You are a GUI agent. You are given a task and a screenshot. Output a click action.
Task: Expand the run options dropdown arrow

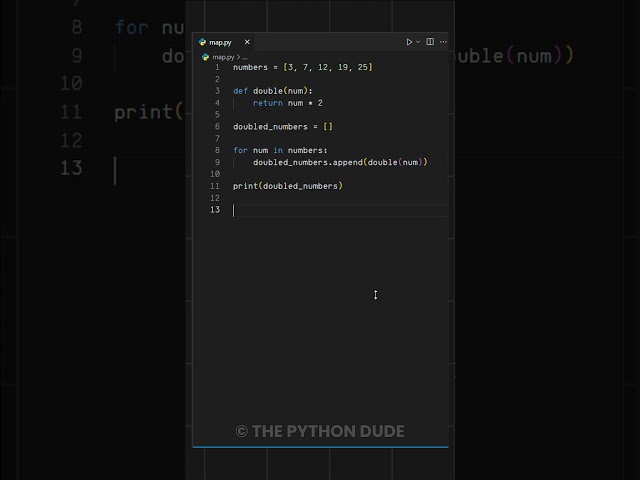(418, 42)
